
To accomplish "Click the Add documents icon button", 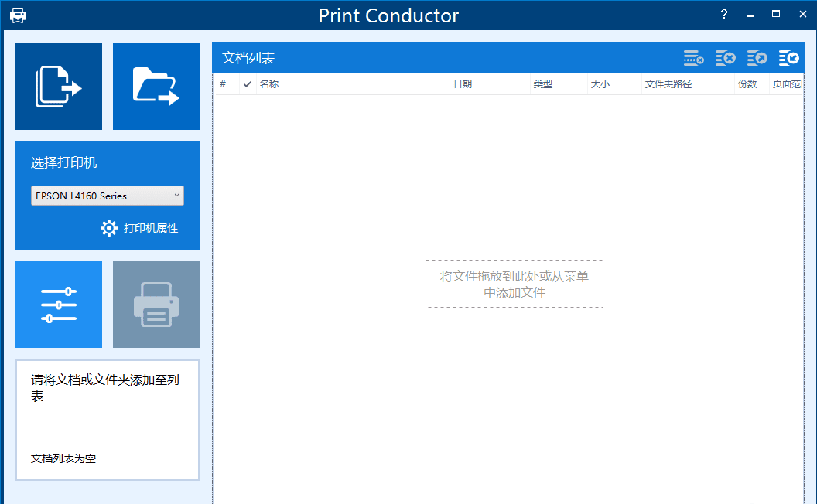I will [59, 87].
